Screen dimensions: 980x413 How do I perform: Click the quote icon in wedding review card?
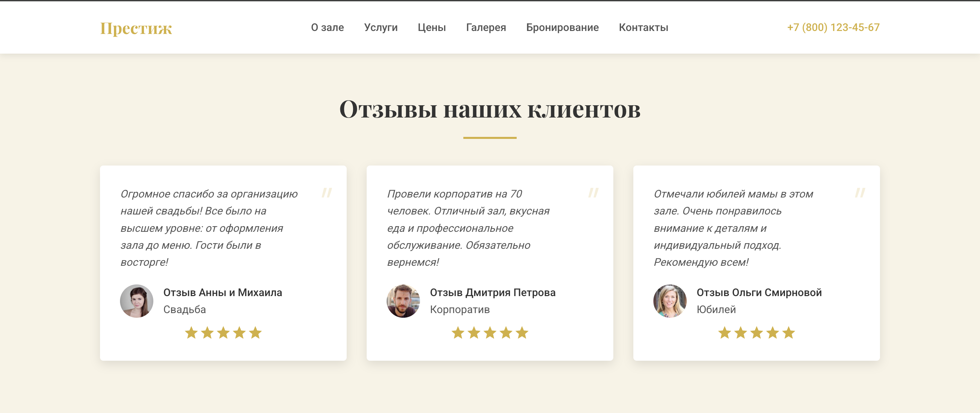(327, 193)
